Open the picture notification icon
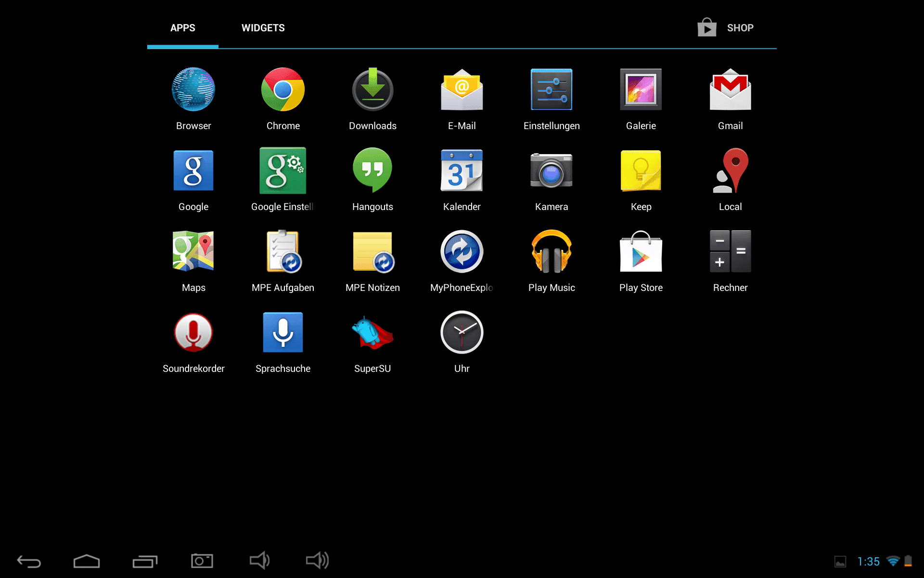 pos(840,562)
